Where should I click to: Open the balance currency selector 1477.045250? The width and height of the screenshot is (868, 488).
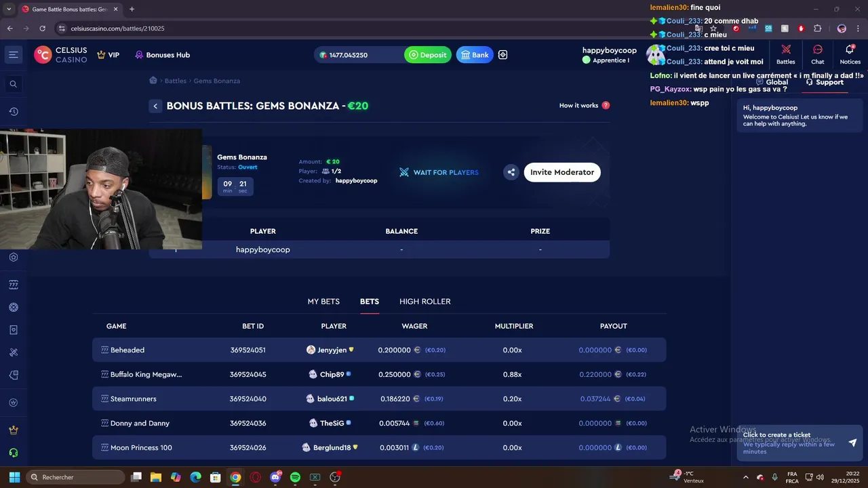(359, 55)
